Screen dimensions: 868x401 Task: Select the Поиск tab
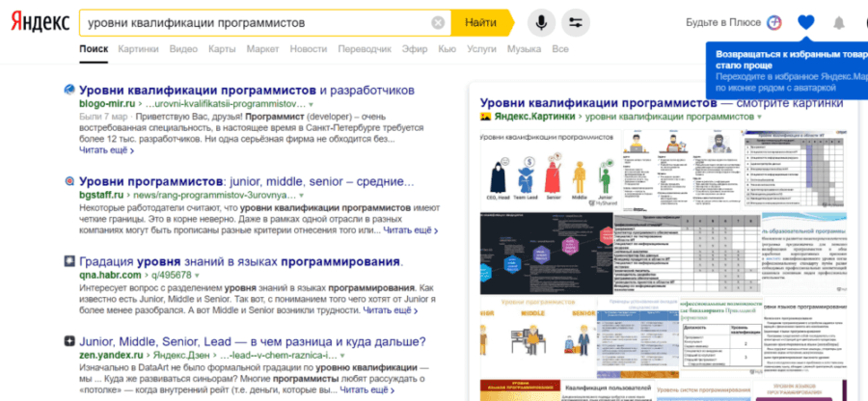(94, 49)
